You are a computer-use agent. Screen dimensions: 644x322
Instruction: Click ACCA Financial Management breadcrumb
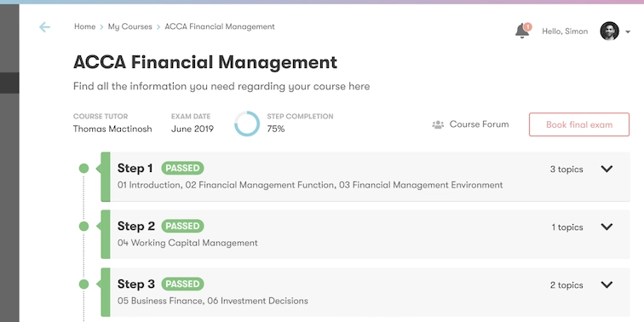pyautogui.click(x=220, y=26)
